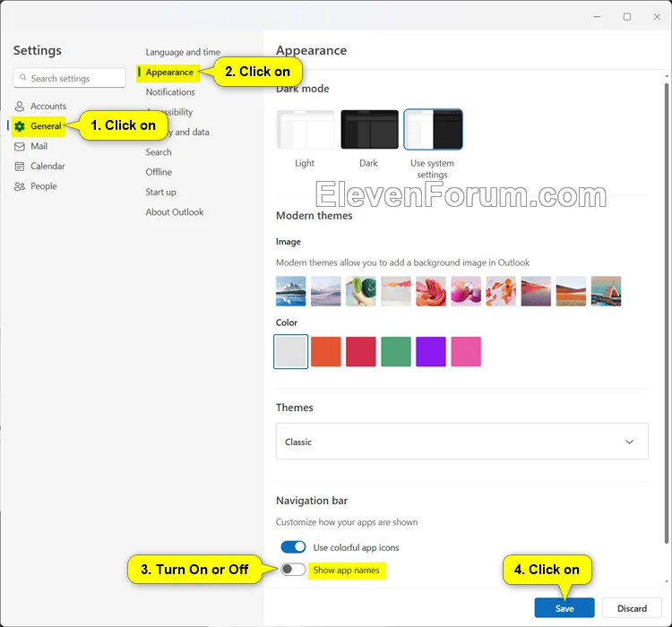Close the Settings window
Viewport: 672px width, 627px height.
coord(657,17)
